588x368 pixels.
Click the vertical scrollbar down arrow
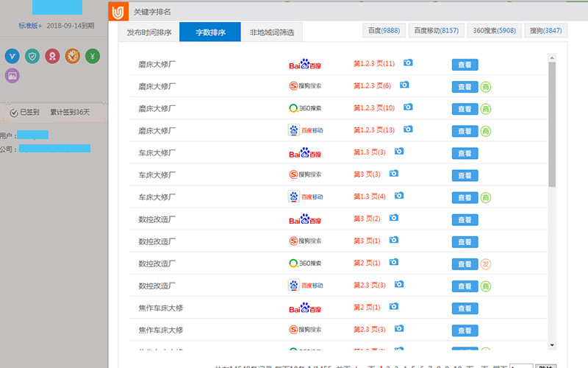(552, 344)
